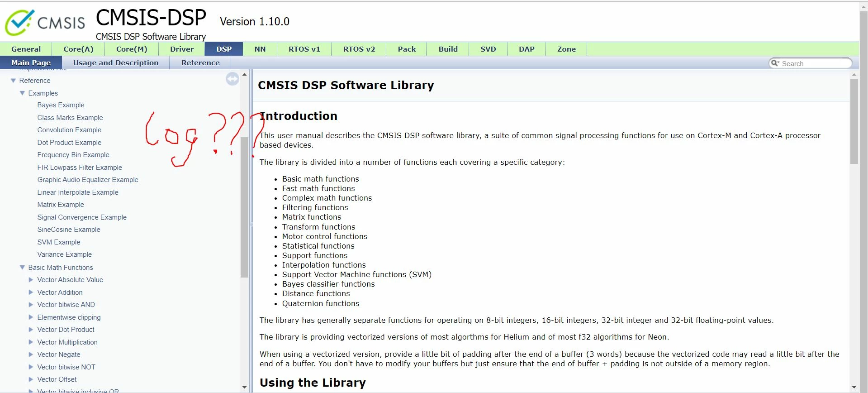Image resolution: width=868 pixels, height=393 pixels.
Task: Open Usage and Description tab
Action: point(116,62)
